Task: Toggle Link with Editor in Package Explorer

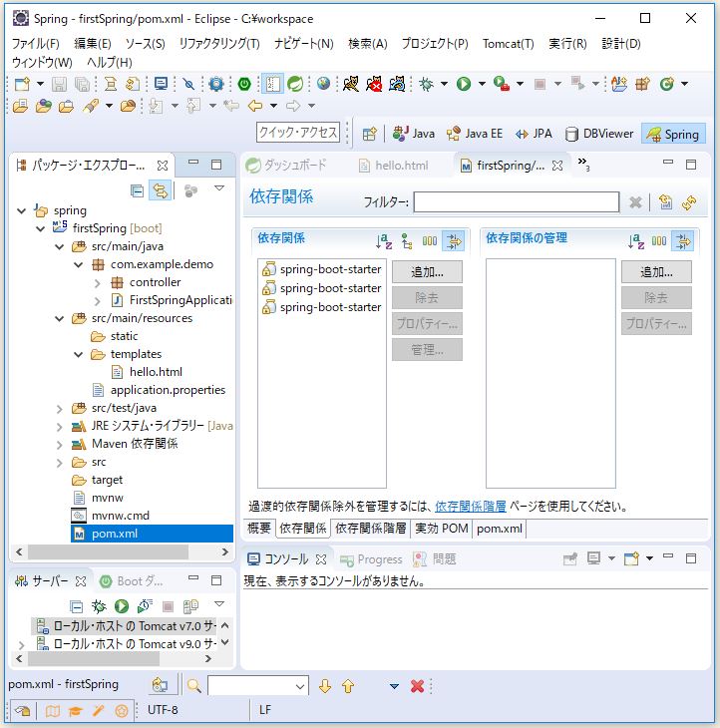Action: click(161, 190)
